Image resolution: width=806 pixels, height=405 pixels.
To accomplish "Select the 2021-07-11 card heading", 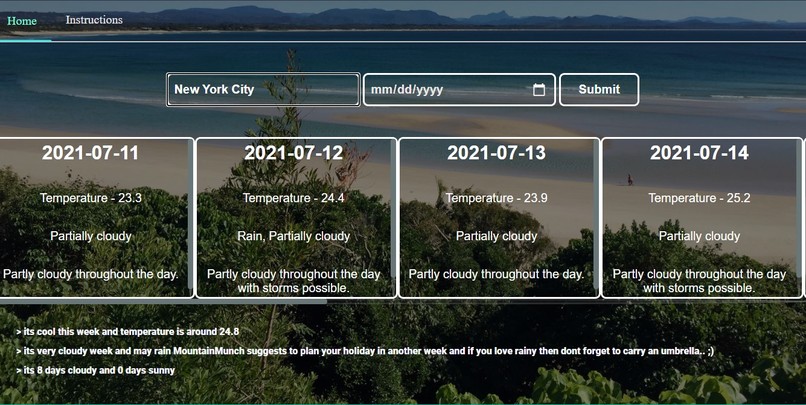I will click(90, 153).
